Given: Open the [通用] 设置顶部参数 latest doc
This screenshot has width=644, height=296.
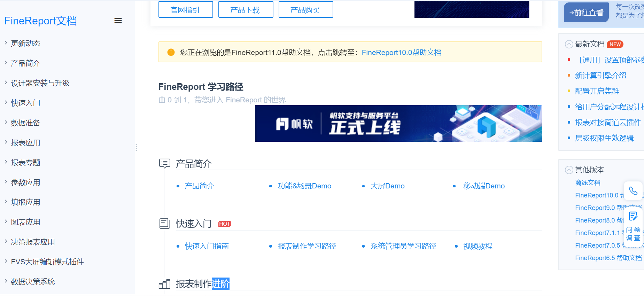Looking at the screenshot, I should click(610, 60).
